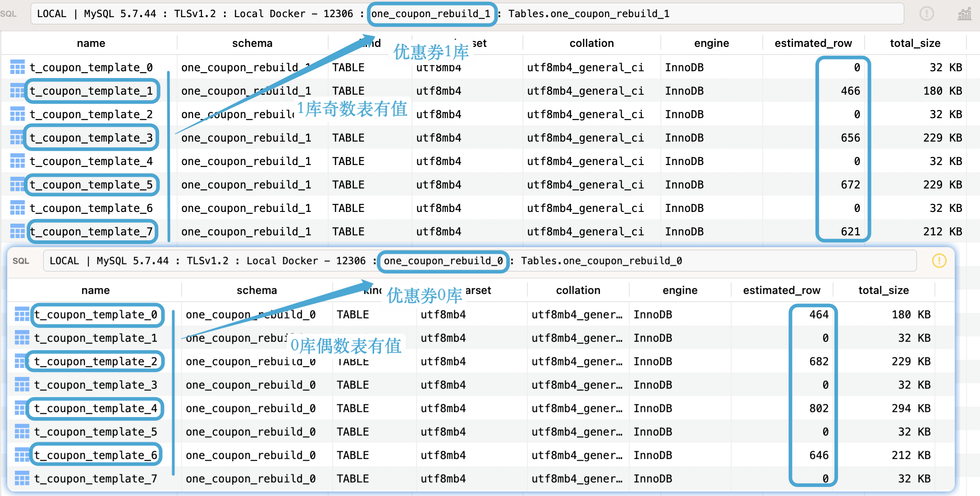
Task: Sort by total_size column in upper window
Action: (915, 43)
